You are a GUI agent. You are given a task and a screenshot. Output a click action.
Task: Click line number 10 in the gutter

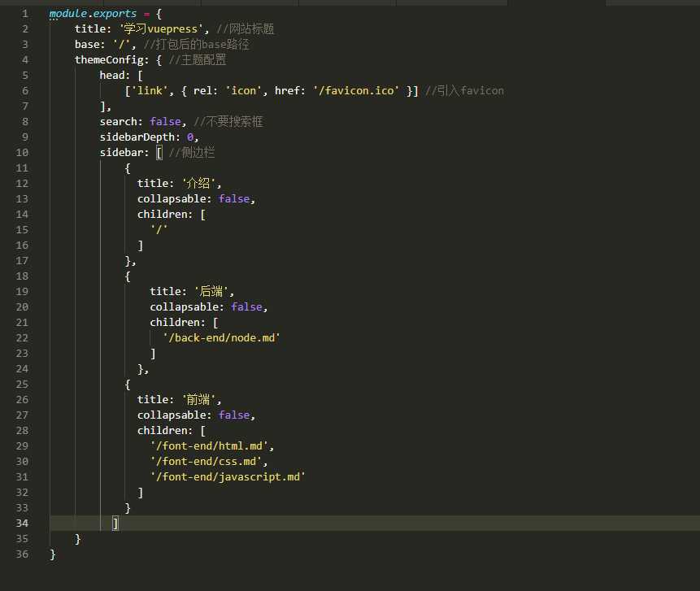[22, 153]
